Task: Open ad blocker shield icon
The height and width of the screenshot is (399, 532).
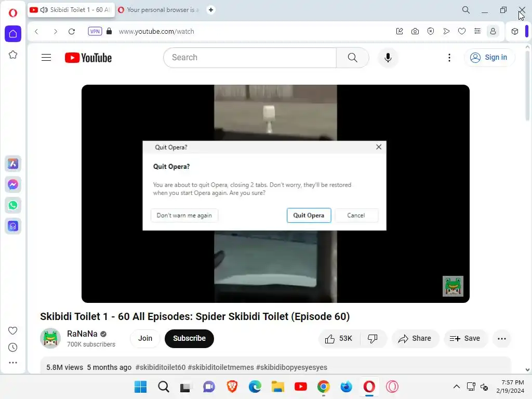Action: 431,31
